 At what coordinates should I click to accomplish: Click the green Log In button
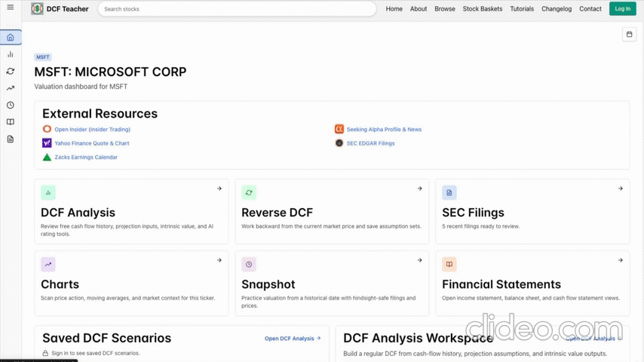(623, 8)
